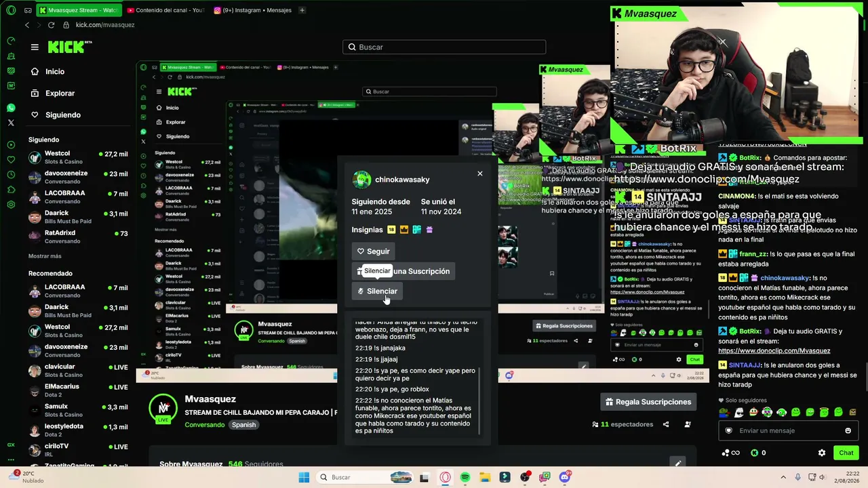Click the crown badge in chinokawasaky's user card
Screen dimensions: 868x488
point(404,230)
